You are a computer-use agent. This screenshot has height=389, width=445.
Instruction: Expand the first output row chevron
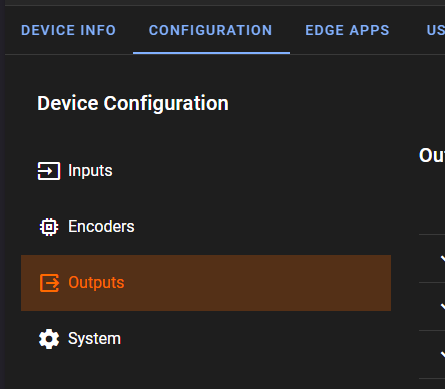[x=443, y=259]
